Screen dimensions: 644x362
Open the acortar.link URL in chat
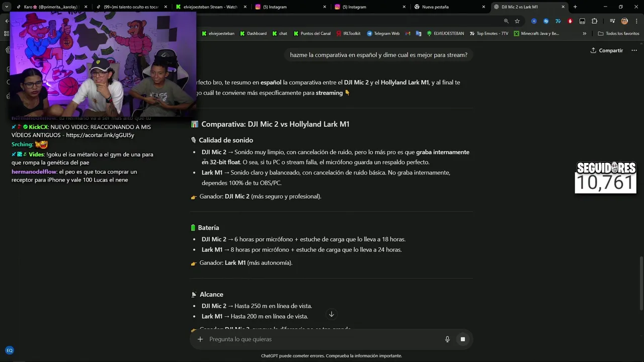pyautogui.click(x=100, y=135)
